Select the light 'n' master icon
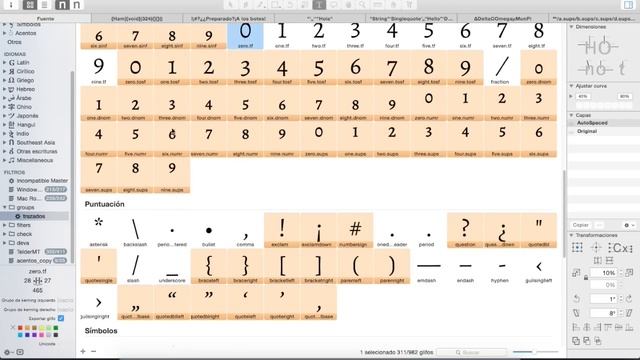This screenshot has width=640, height=360. pyautogui.click(x=76, y=5)
